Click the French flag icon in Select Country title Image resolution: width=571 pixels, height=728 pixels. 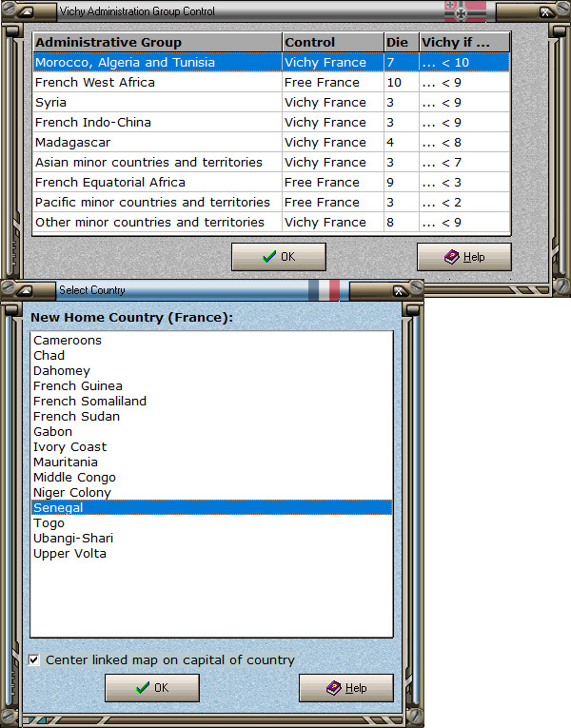(324, 290)
